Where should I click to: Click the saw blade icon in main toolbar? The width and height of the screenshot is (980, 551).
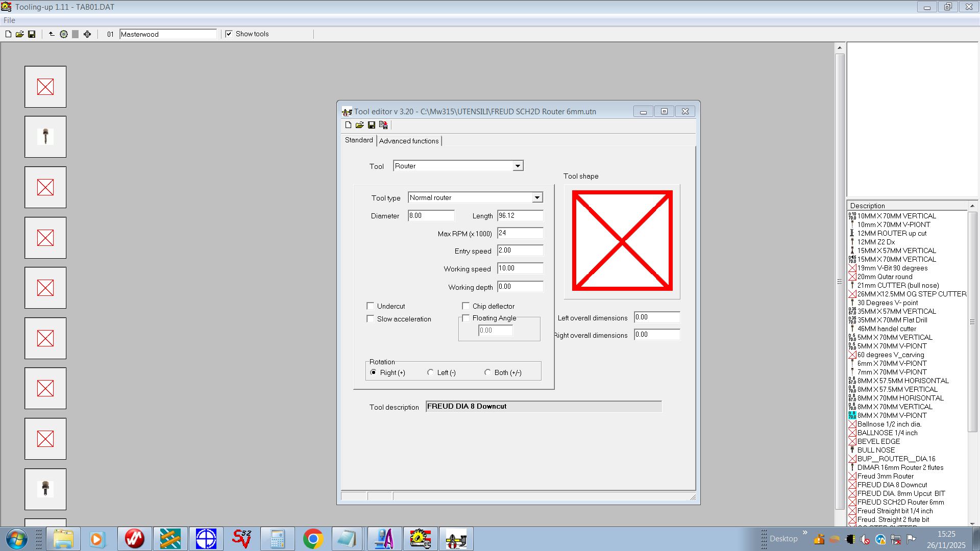click(x=64, y=34)
